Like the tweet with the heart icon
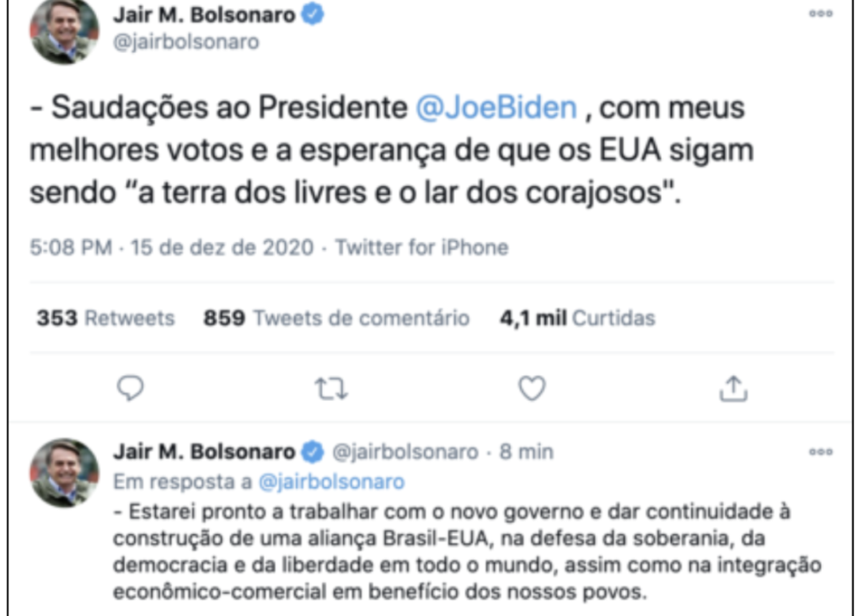Screen dimensions: 863x616 (x=532, y=388)
